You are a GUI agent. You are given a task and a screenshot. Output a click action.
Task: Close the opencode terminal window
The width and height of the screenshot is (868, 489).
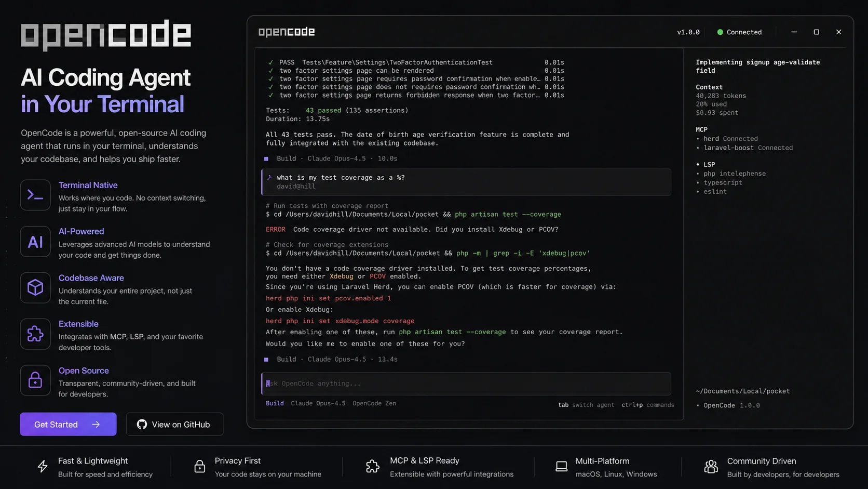(838, 32)
